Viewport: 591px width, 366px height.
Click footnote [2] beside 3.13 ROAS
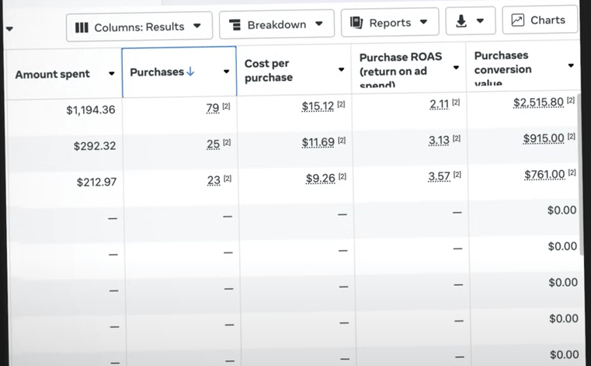[x=456, y=139]
